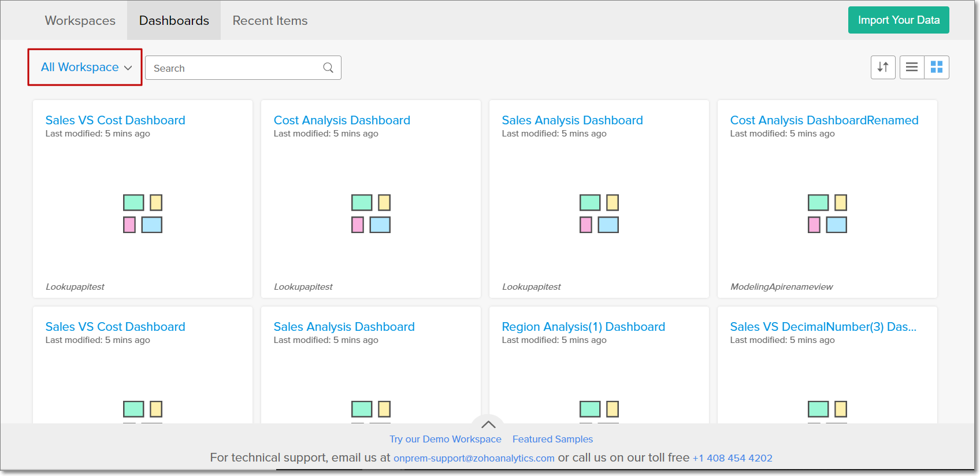Open the Sales VS DecimalNumber(3) Das... title
Viewport: 980px width, 476px height.
[823, 327]
